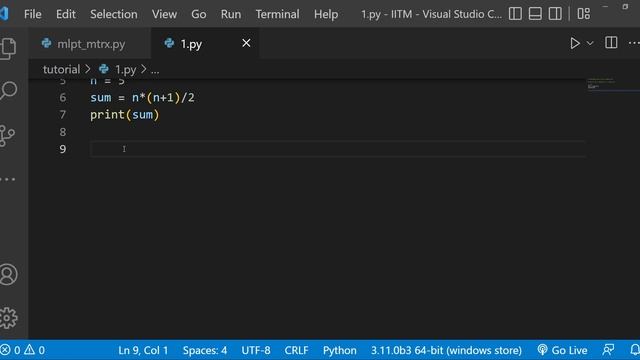Run Python file with play button
640x360 pixels.
(575, 43)
